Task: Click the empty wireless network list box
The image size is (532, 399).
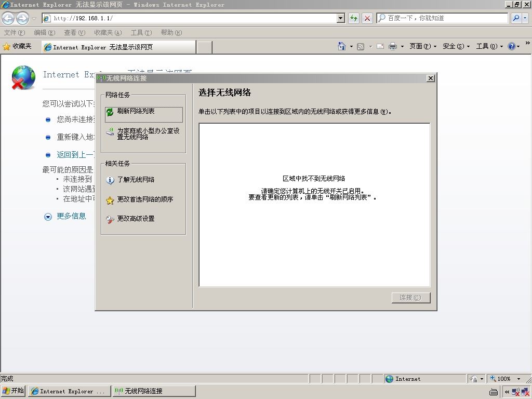Action: coord(314,205)
